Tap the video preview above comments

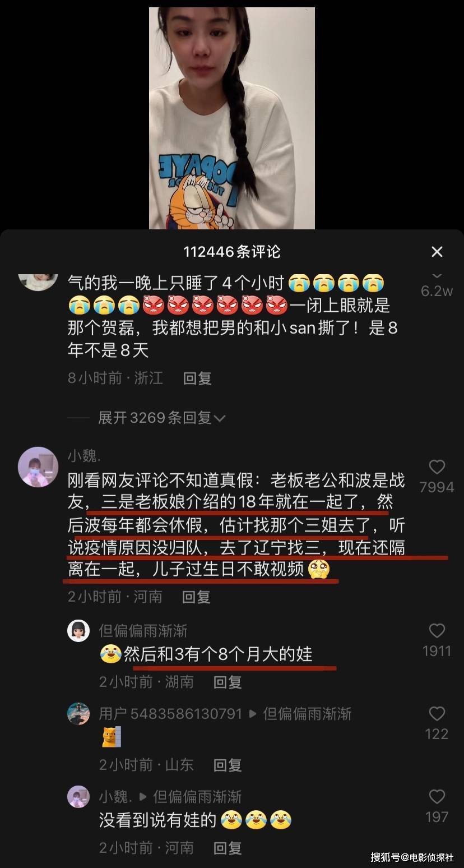[232, 118]
